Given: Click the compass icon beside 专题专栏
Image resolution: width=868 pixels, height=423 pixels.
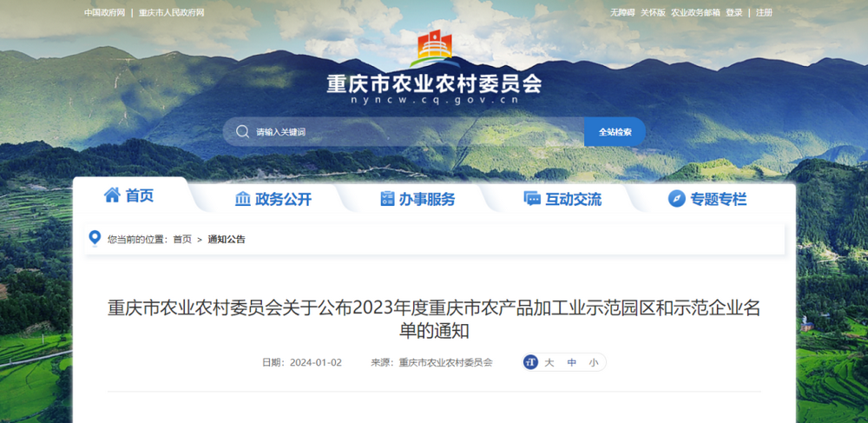Looking at the screenshot, I should (676, 199).
